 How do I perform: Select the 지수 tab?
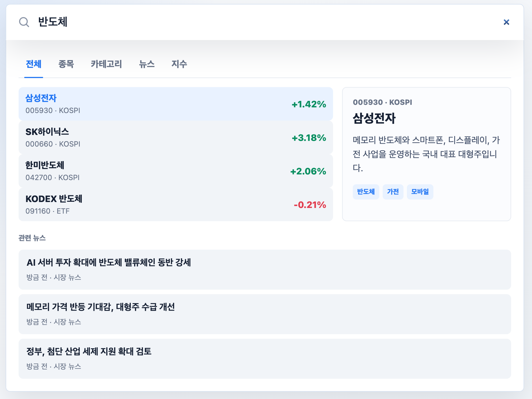click(x=179, y=64)
